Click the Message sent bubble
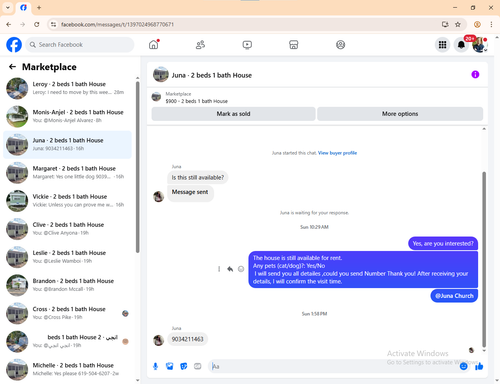The image size is (500, 384). (190, 193)
